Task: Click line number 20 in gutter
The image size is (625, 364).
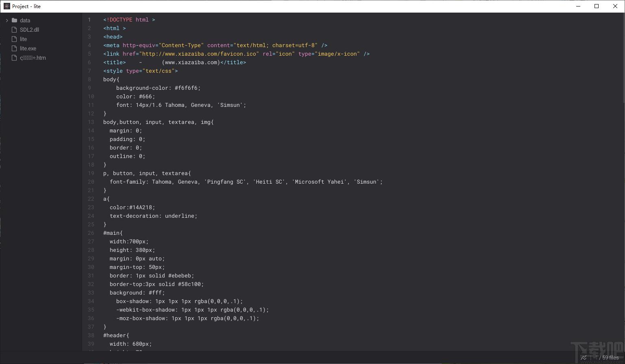Action: click(91, 182)
